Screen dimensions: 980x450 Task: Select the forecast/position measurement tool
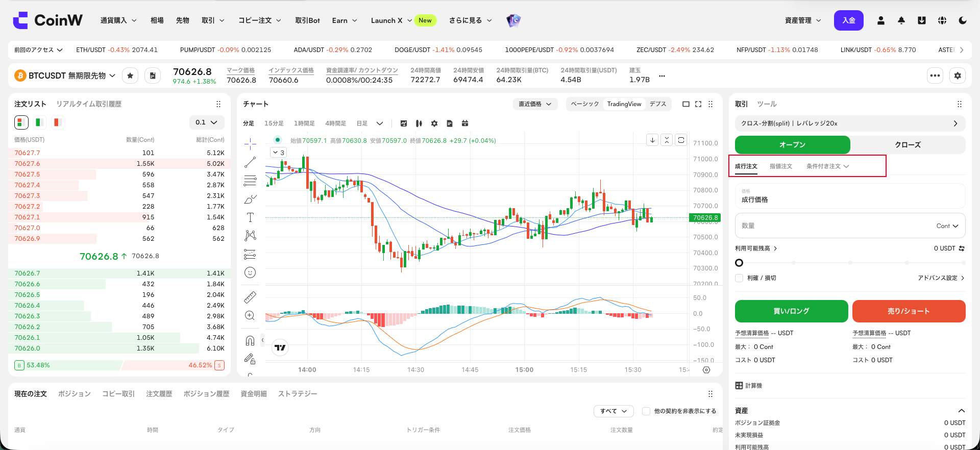[250, 254]
